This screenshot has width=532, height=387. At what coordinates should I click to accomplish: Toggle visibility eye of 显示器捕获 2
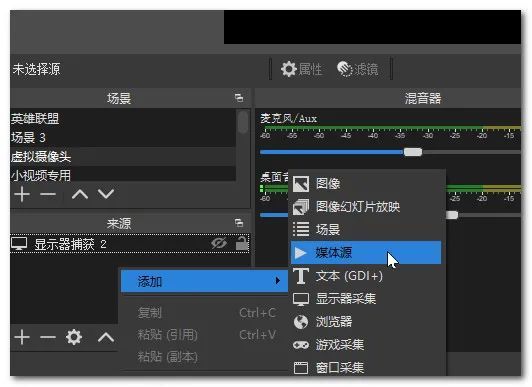tap(219, 243)
